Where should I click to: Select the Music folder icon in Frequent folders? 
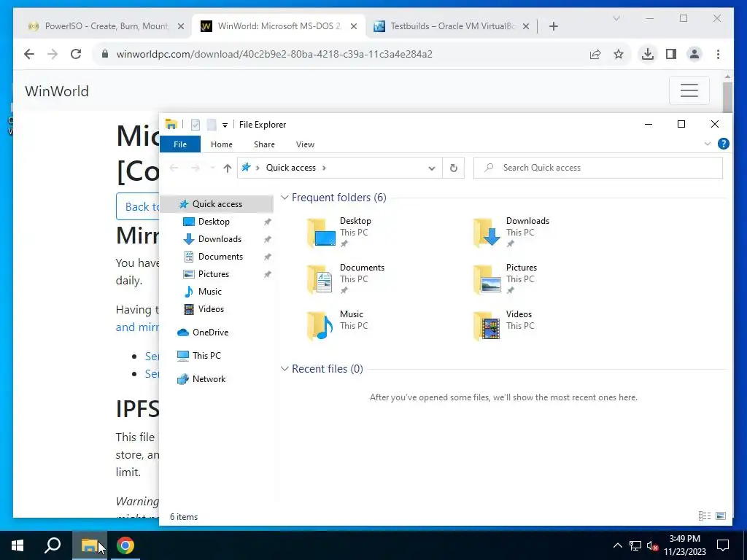(320, 326)
